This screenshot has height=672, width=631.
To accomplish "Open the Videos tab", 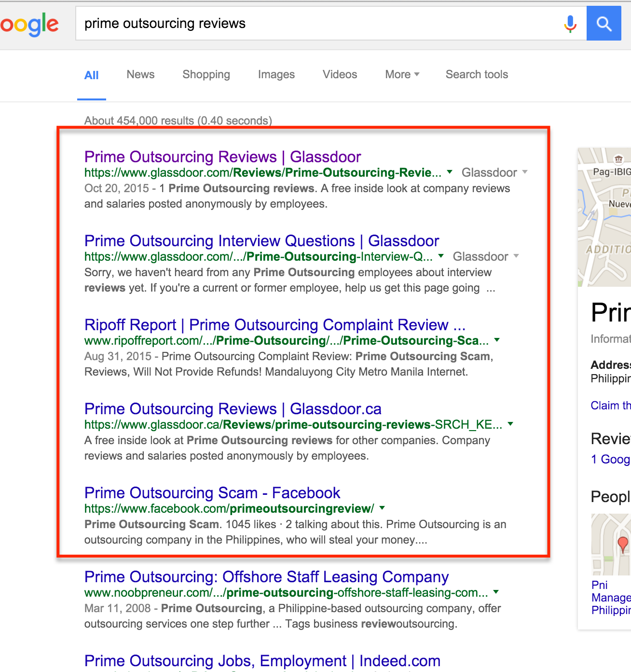I will click(x=339, y=74).
